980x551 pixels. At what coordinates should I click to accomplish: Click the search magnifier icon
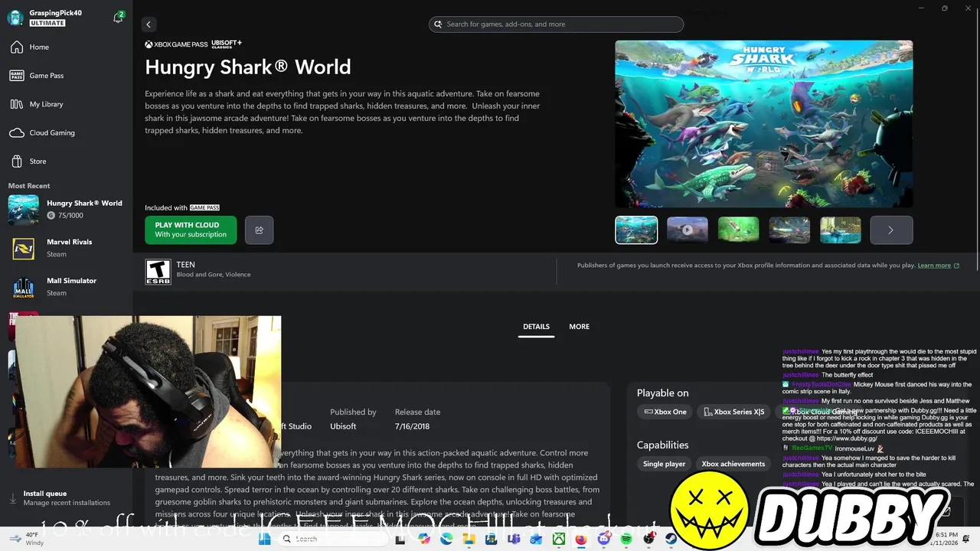pos(438,24)
